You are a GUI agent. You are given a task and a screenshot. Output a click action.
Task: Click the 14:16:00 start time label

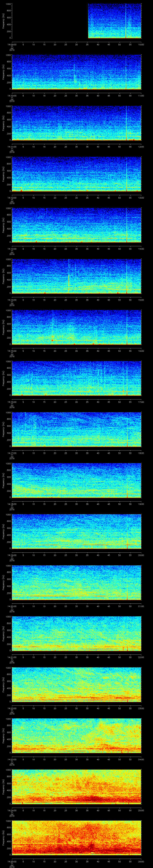coord(12,402)
